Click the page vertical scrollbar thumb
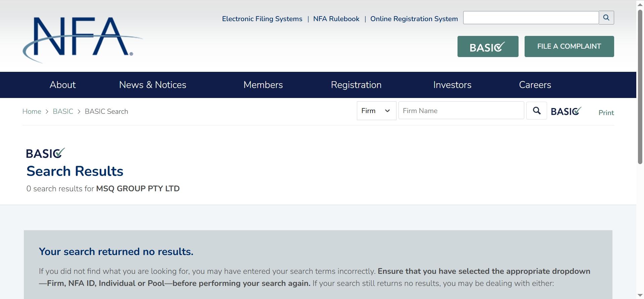 (640, 87)
